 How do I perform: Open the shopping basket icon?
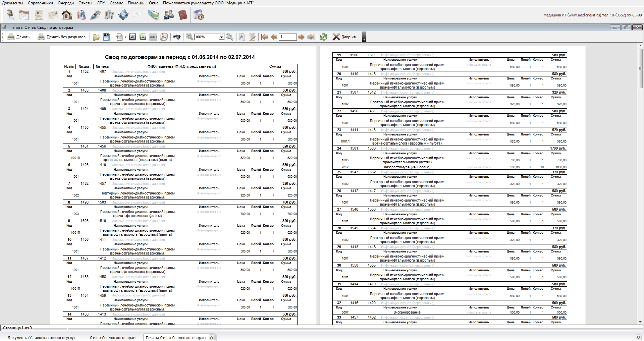click(x=123, y=15)
